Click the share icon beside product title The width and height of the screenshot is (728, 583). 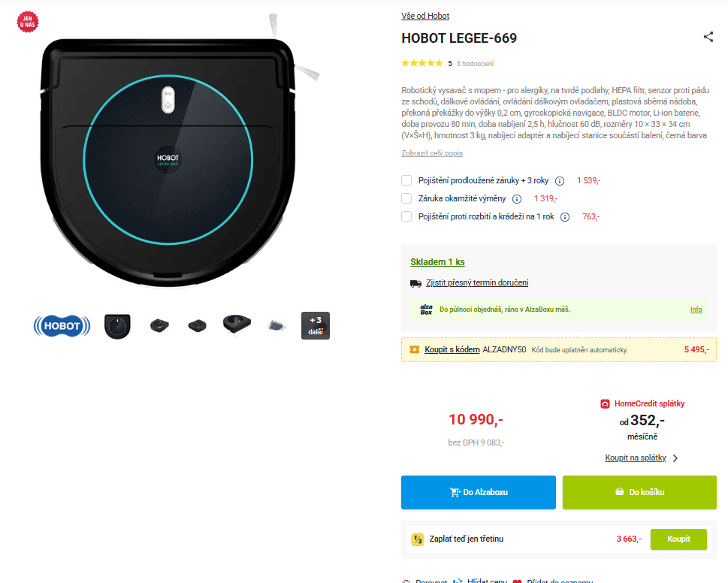coord(708,37)
